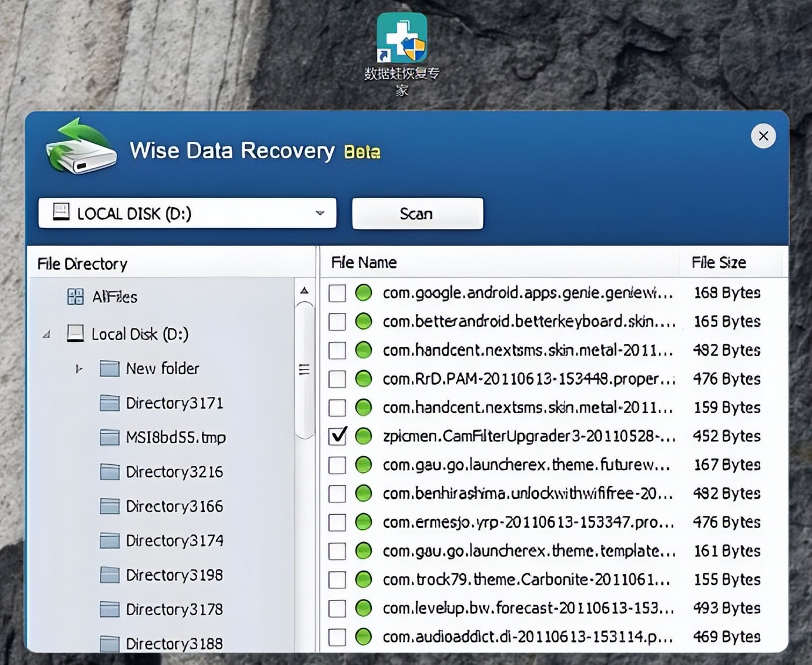This screenshot has width=812, height=665.
Task: Click green status dot for com.gau.go.launcherex.theme.futurew file
Action: (x=364, y=465)
